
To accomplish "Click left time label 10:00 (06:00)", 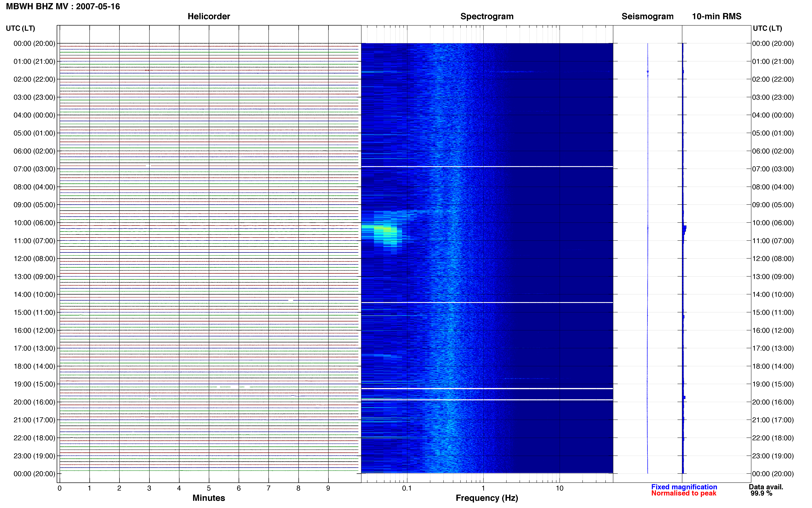I will click(34, 223).
